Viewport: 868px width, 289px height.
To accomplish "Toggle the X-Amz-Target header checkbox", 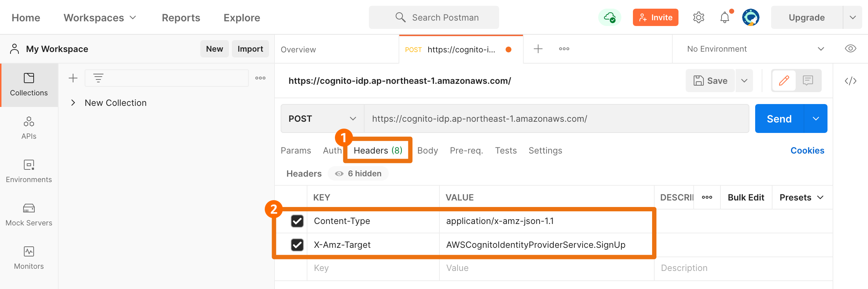I will 297,245.
